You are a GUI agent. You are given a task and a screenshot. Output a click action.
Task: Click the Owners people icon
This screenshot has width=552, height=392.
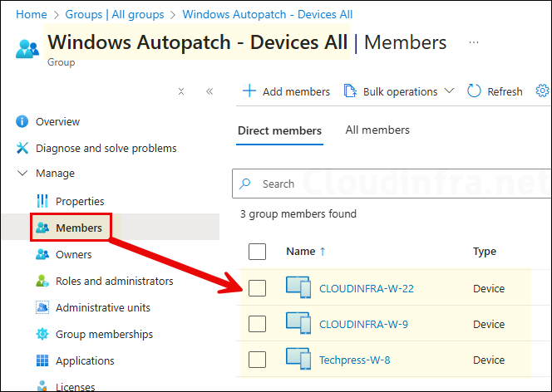click(x=42, y=255)
